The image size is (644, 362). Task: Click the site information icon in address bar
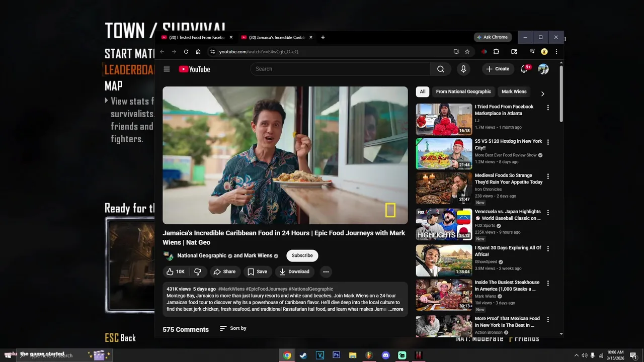pyautogui.click(x=212, y=51)
